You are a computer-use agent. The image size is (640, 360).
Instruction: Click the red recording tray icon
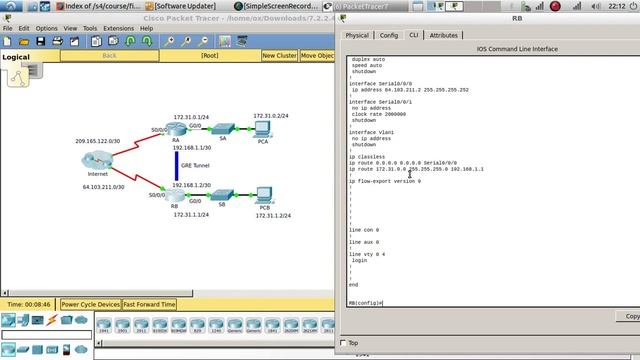(x=555, y=6)
